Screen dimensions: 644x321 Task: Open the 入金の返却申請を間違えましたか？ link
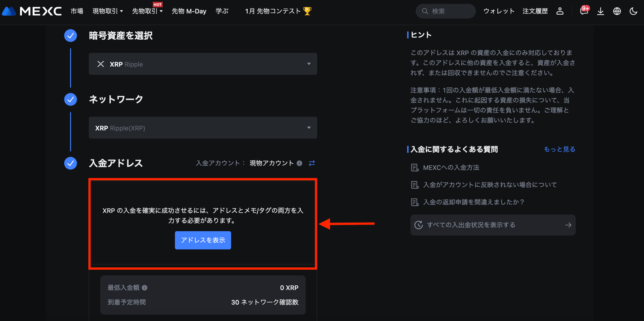click(x=474, y=202)
